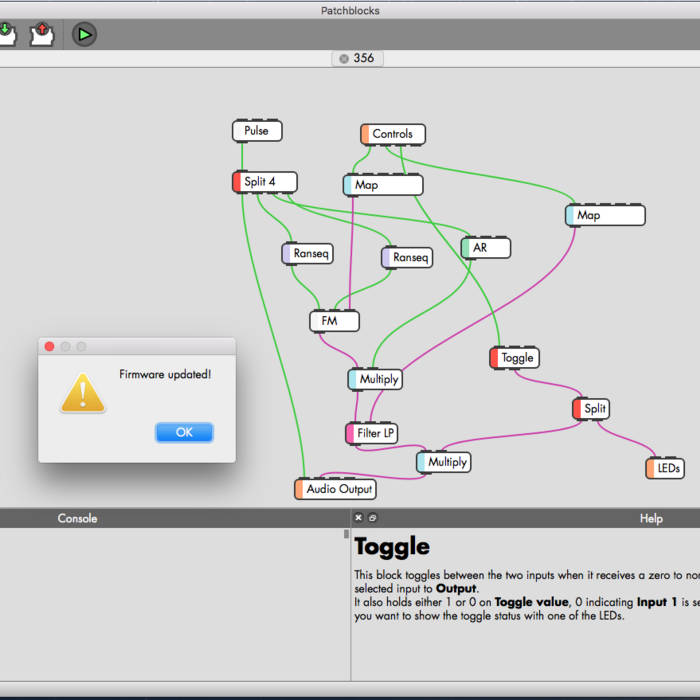Select the 356 patch tab
Screen dimensions: 700x700
pos(363,59)
